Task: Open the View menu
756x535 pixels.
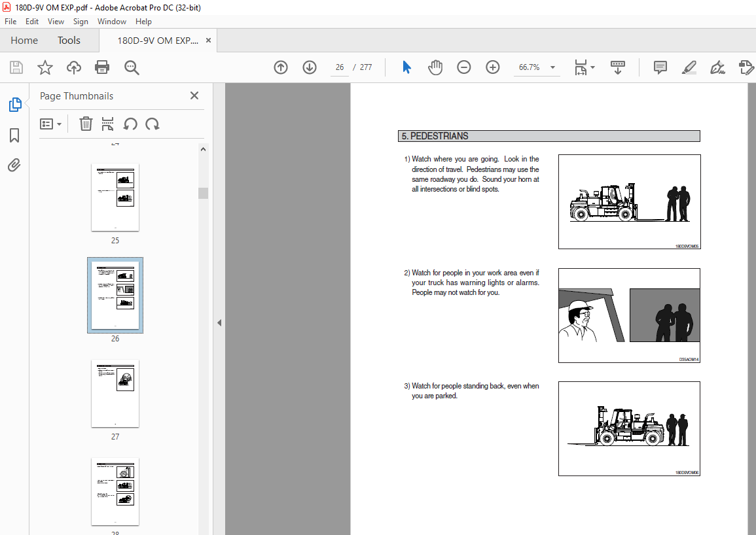Action: (56, 22)
